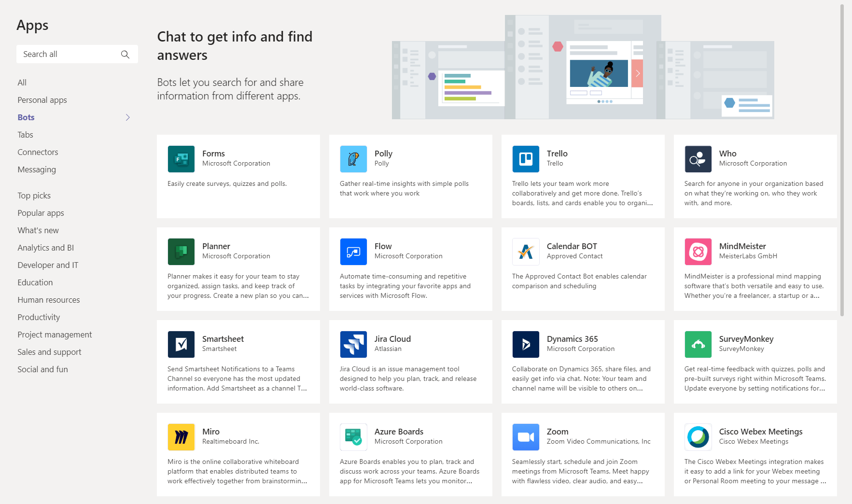
Task: Open the Smartsheet app title
Action: pyautogui.click(x=223, y=339)
